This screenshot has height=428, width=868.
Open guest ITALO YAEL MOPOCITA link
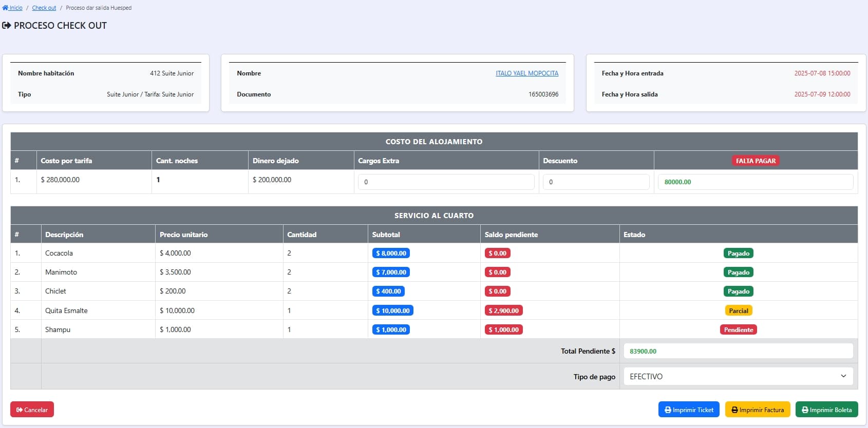[526, 73]
